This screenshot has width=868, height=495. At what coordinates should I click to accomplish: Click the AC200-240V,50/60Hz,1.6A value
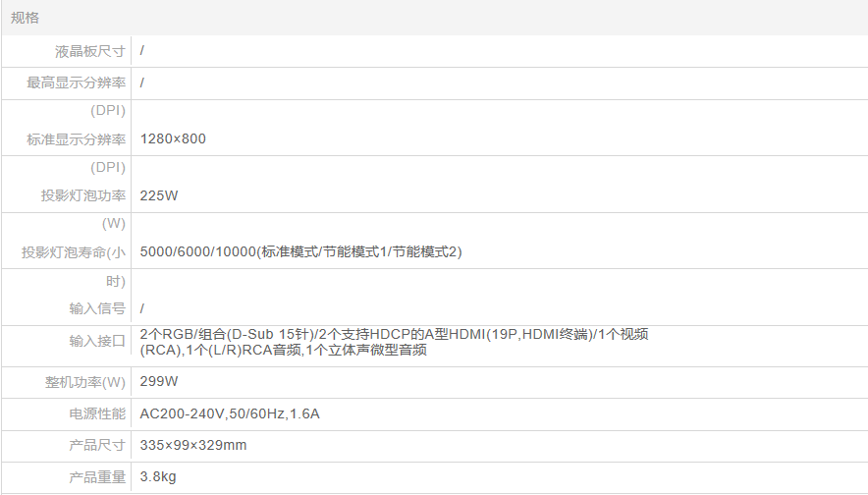click(230, 414)
